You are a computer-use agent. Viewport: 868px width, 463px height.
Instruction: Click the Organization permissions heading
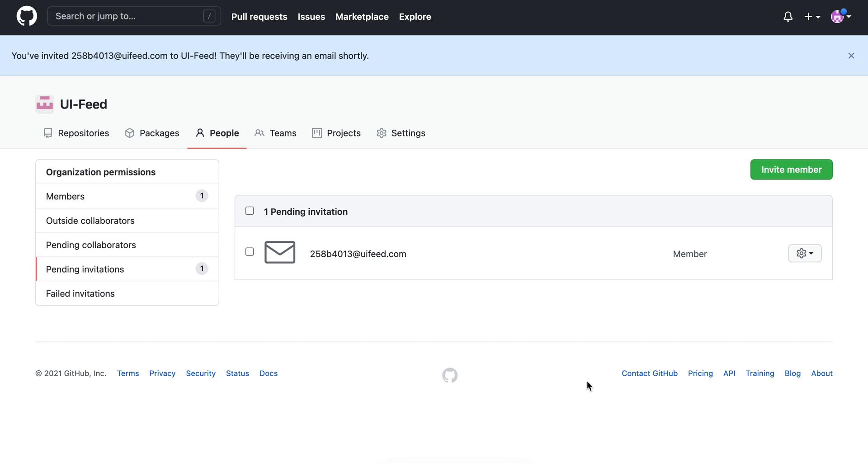pyautogui.click(x=101, y=172)
